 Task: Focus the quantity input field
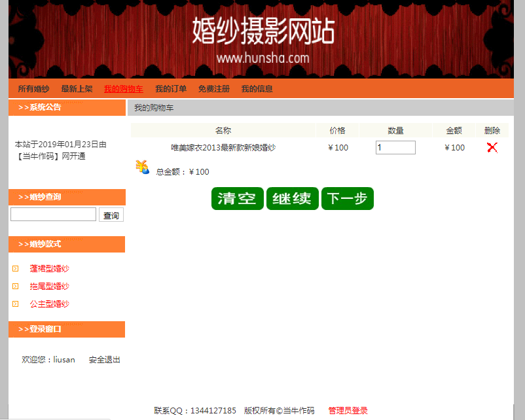tap(395, 148)
